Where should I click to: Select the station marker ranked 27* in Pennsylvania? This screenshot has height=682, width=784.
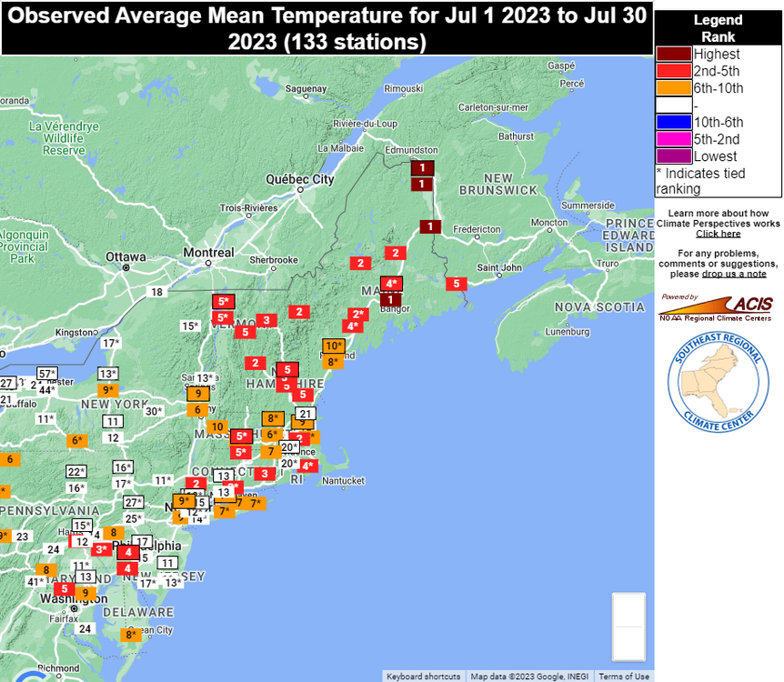point(134,502)
